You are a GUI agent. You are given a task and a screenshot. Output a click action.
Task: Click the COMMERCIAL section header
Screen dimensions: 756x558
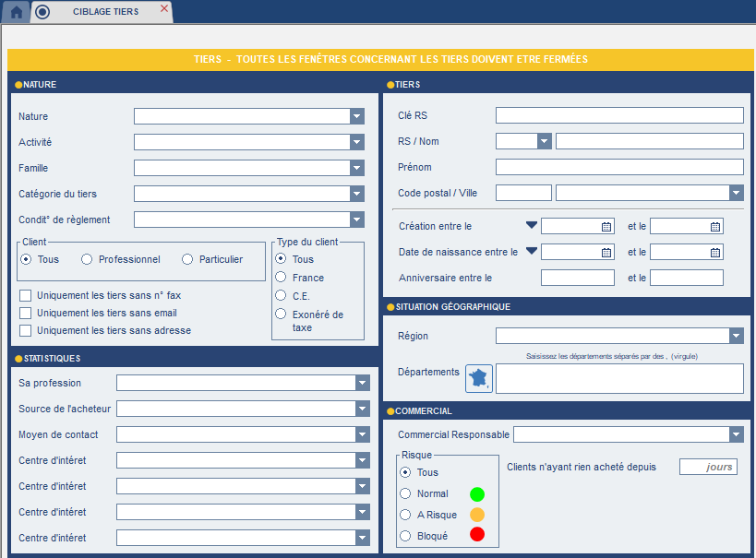point(424,411)
